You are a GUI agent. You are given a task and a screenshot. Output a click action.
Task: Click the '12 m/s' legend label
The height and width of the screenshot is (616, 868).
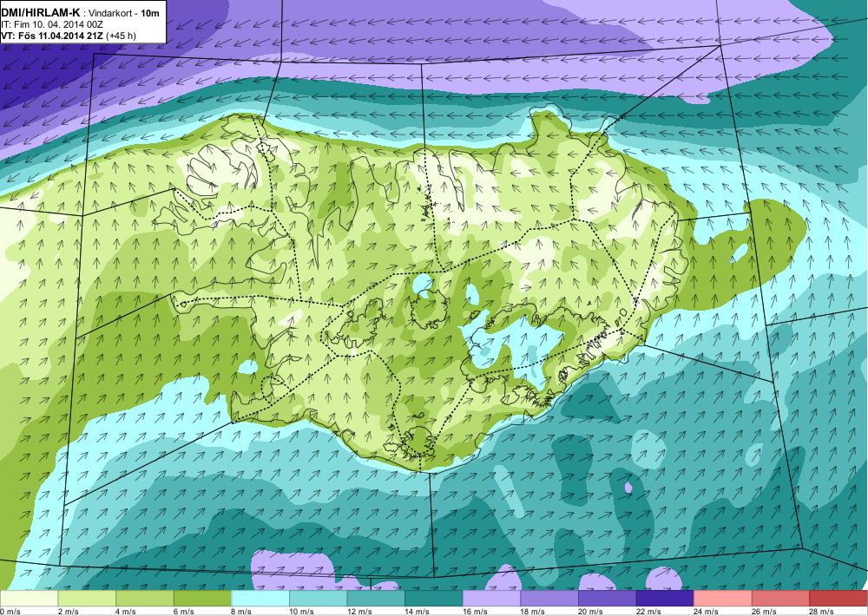[359, 612]
